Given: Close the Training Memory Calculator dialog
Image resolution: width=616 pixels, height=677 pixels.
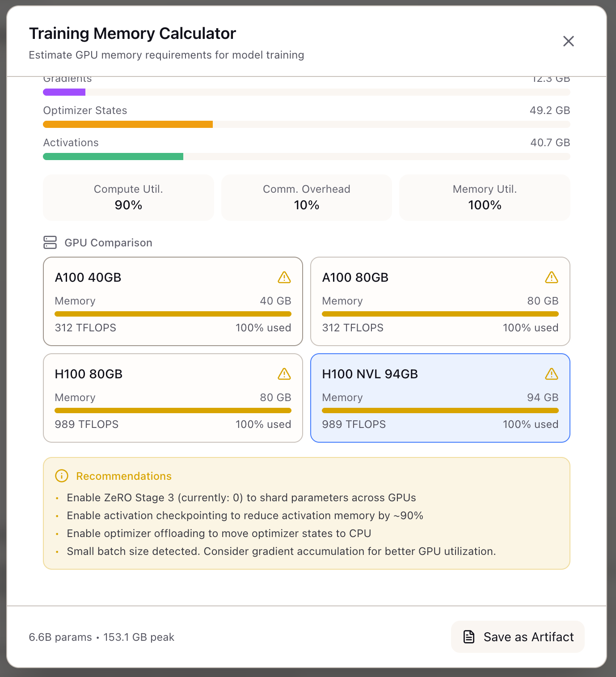Looking at the screenshot, I should pos(568,41).
